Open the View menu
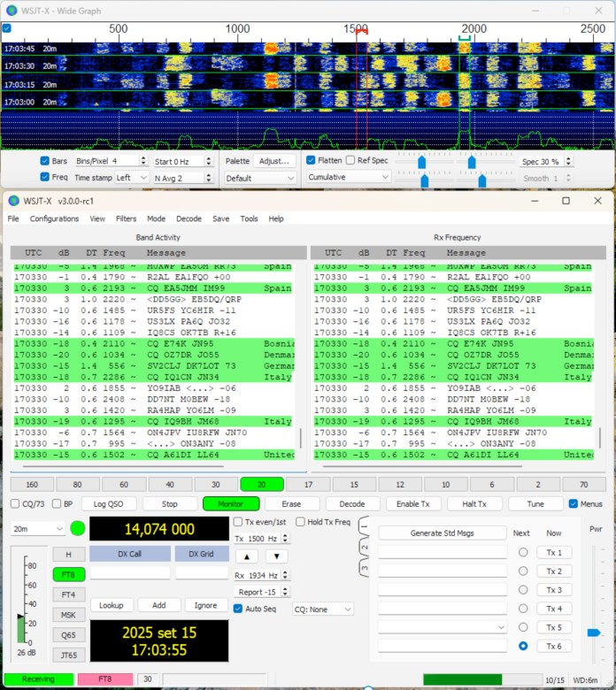This screenshot has height=690, width=616. (x=97, y=218)
